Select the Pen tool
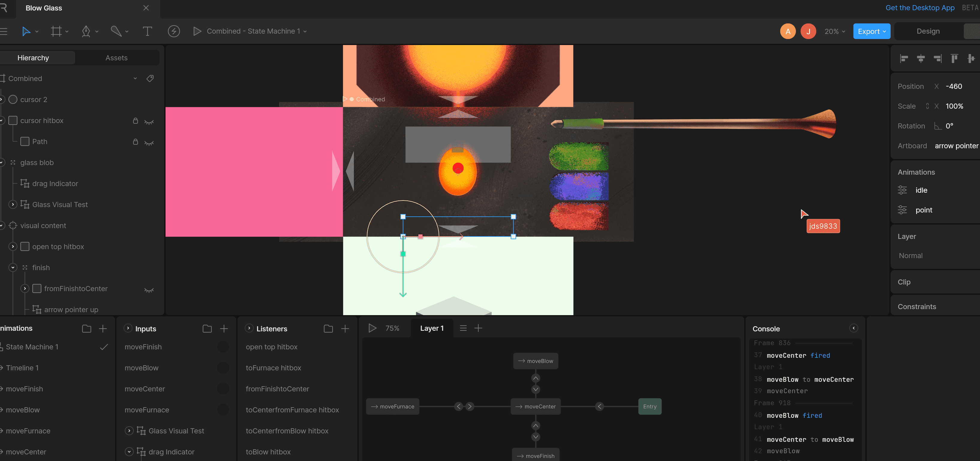980x461 pixels. pos(86,31)
